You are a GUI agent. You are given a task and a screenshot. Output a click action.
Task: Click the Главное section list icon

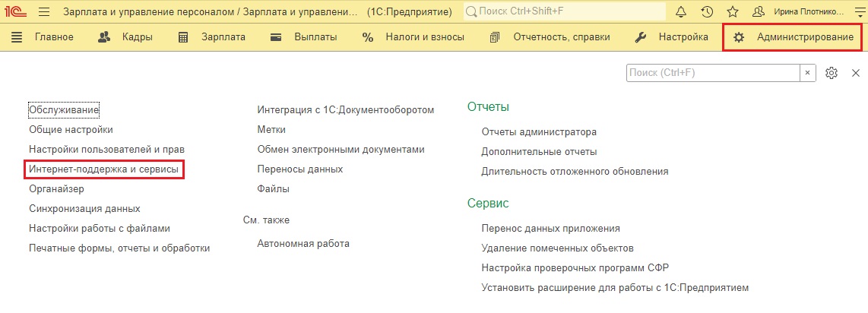pyautogui.click(x=17, y=37)
